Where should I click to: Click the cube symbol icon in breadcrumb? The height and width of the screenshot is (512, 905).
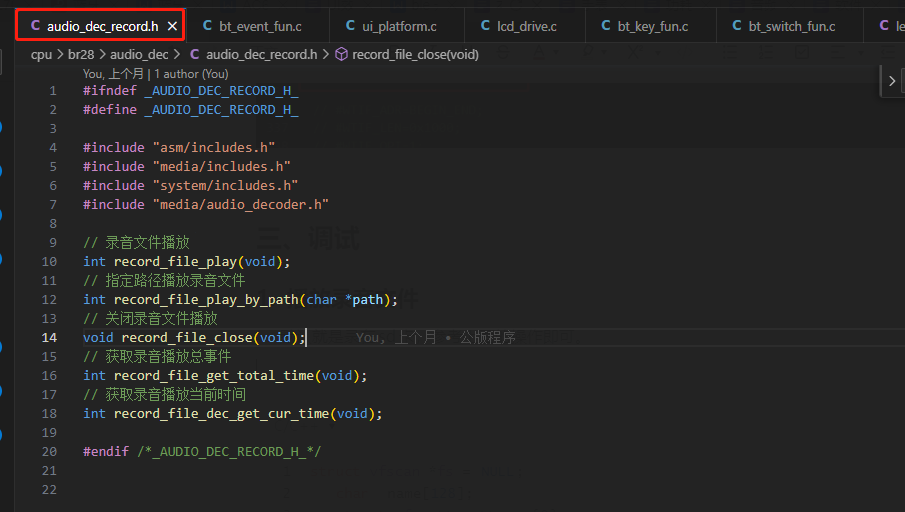point(342,54)
